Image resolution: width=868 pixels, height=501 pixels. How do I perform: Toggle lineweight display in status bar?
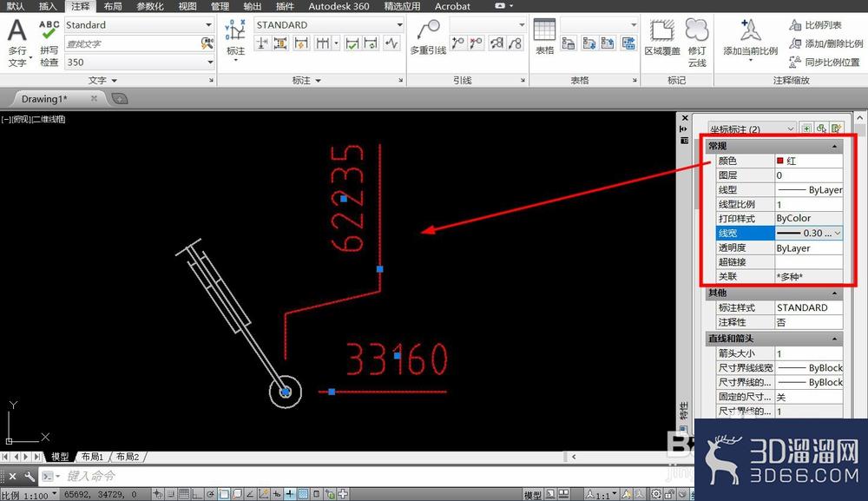[290, 494]
